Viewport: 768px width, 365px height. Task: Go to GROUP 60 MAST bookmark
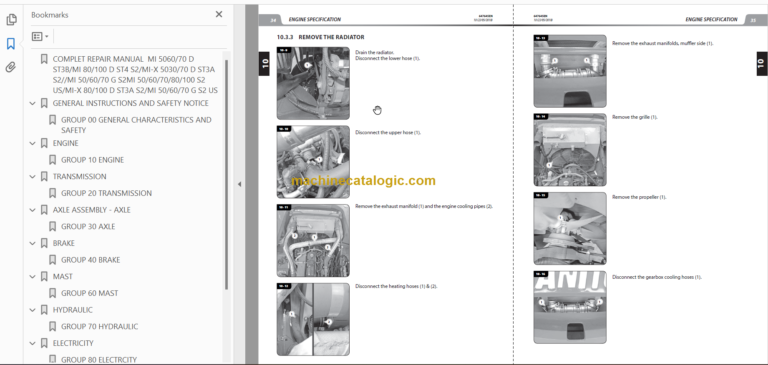[x=90, y=293]
